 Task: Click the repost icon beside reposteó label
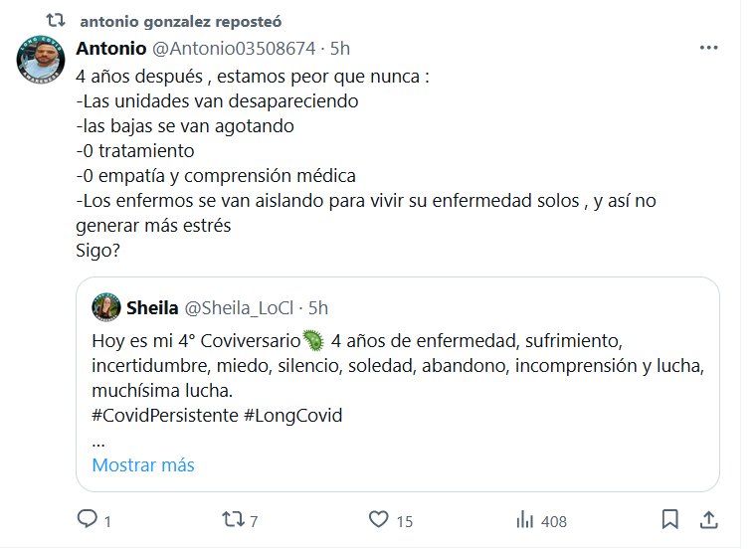point(56,19)
